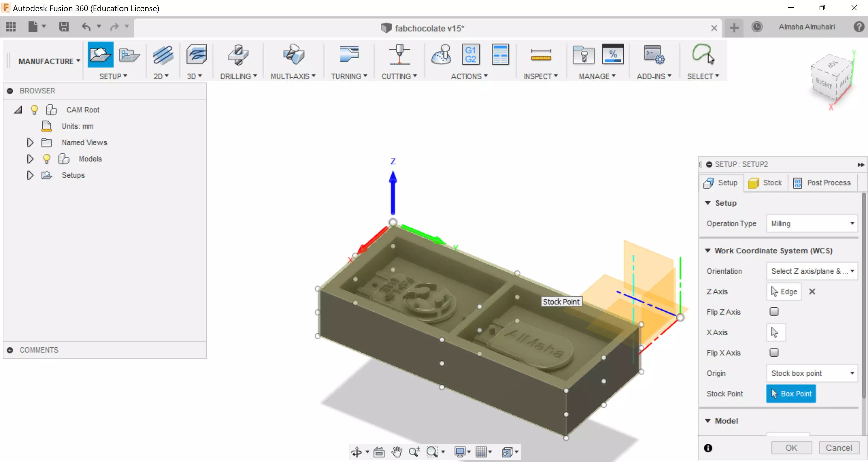Expand the Setups tree node
The height and width of the screenshot is (462, 868).
(30, 175)
